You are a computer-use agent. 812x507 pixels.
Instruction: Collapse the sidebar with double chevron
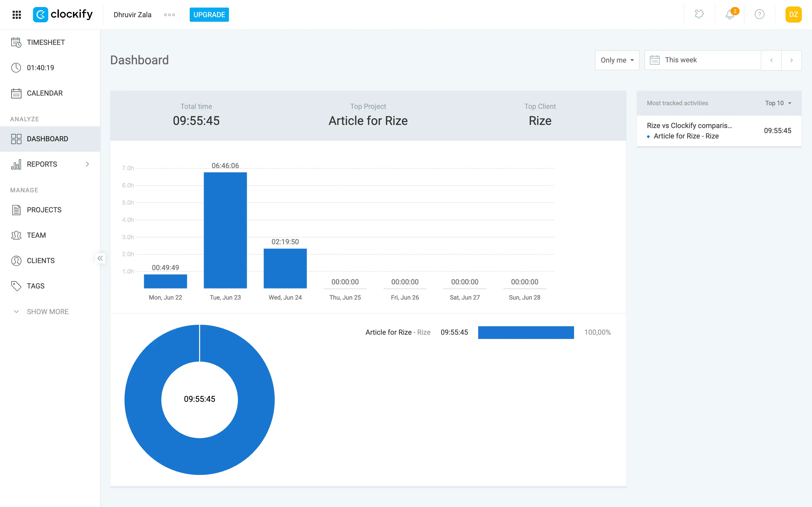point(100,258)
